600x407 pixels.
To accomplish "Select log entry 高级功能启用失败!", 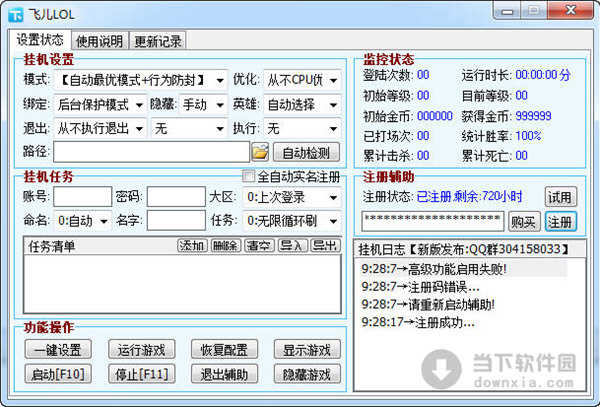I will pos(464,269).
